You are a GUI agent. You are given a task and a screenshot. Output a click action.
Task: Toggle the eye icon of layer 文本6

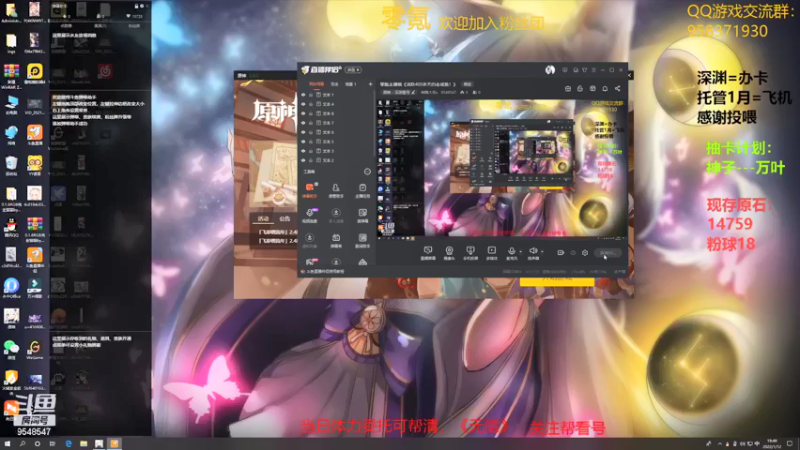(303, 132)
